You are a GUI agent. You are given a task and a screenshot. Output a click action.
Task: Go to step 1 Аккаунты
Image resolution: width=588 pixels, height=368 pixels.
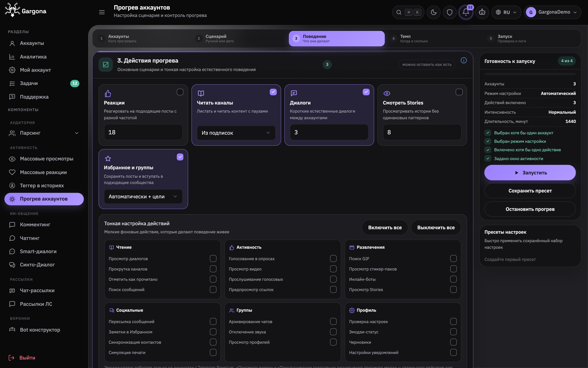tap(141, 38)
